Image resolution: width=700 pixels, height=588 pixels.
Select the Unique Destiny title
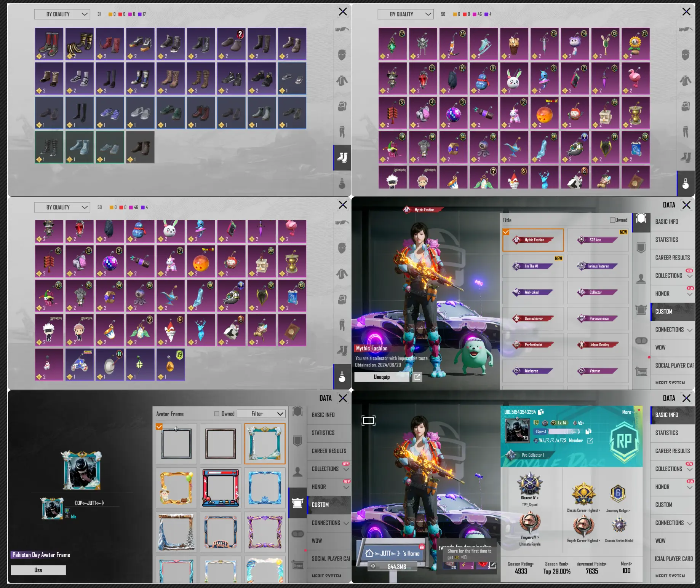pyautogui.click(x=598, y=345)
